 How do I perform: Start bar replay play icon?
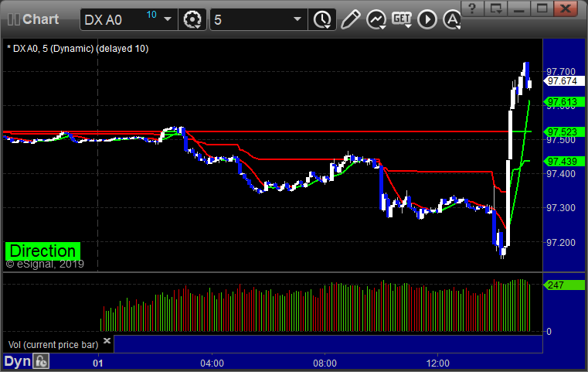pos(427,19)
